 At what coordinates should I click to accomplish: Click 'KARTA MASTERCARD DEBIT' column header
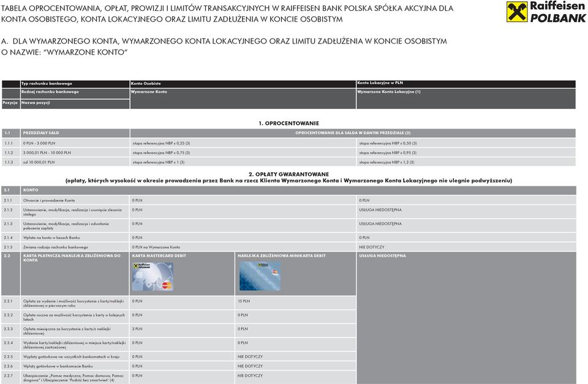159,256
